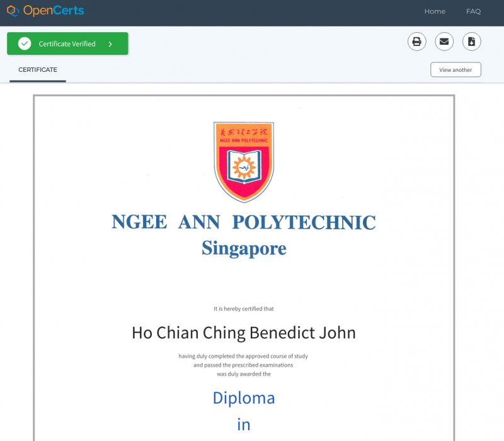Go to the Home page
Viewport: 504px width, 441px height.
tap(435, 11)
